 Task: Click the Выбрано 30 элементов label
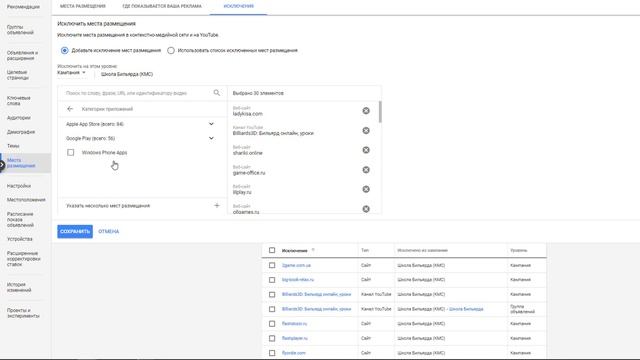(258, 93)
